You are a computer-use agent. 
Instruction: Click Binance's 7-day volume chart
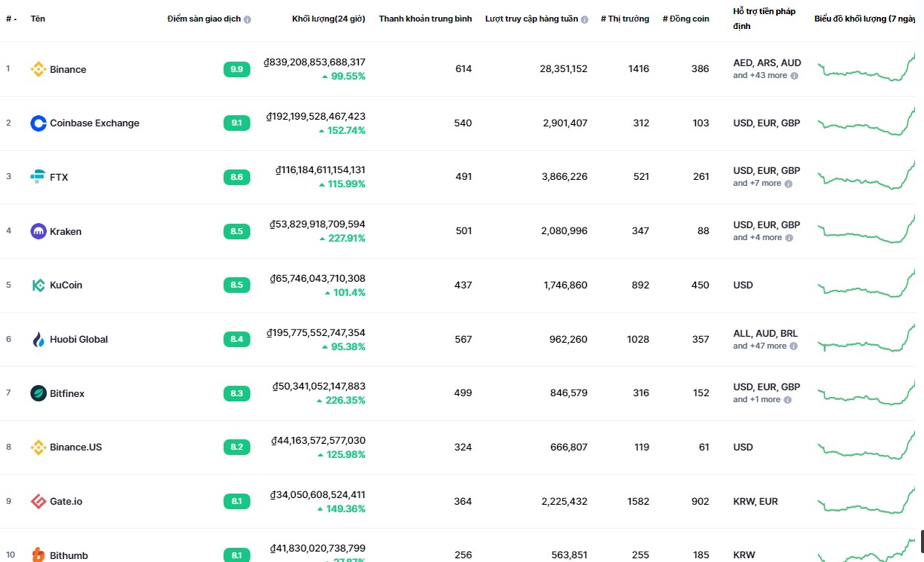866,67
